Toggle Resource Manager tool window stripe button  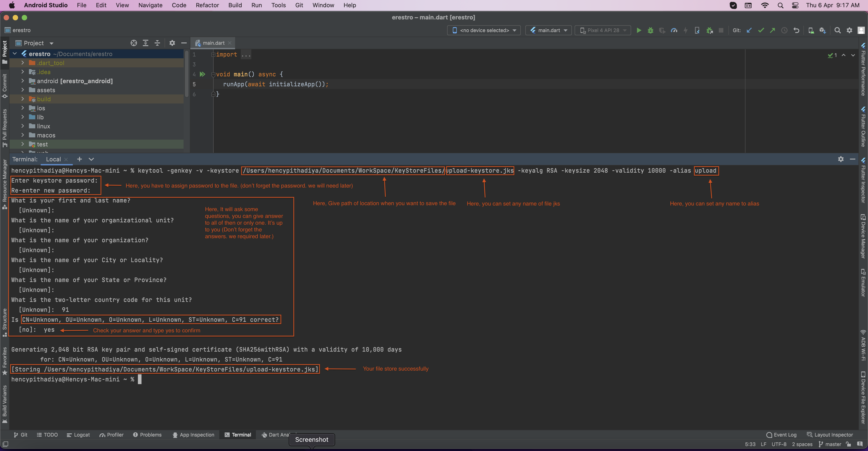point(5,184)
